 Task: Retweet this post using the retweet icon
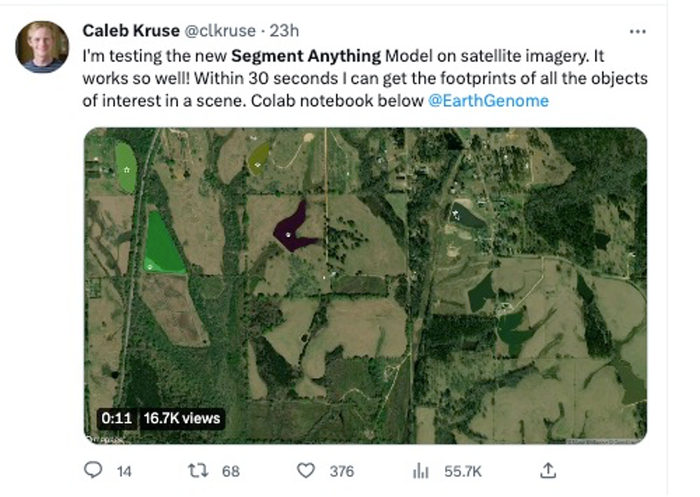point(200,470)
